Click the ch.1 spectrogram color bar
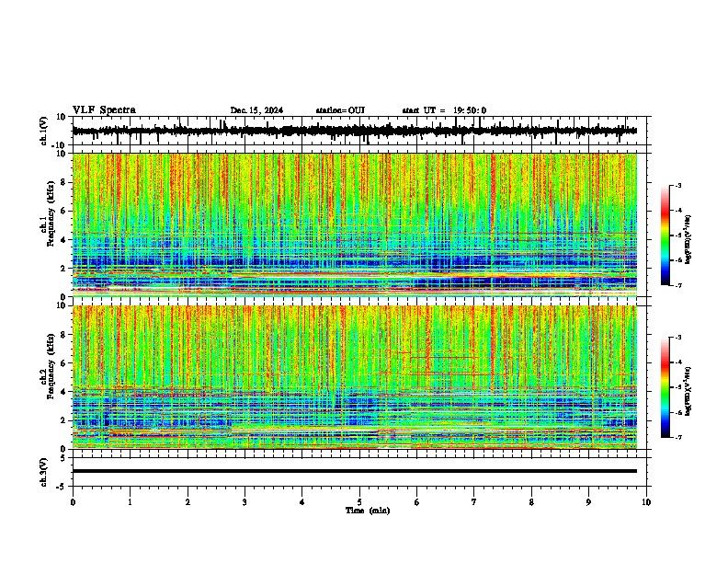The width and height of the screenshot is (728, 563). click(665, 236)
